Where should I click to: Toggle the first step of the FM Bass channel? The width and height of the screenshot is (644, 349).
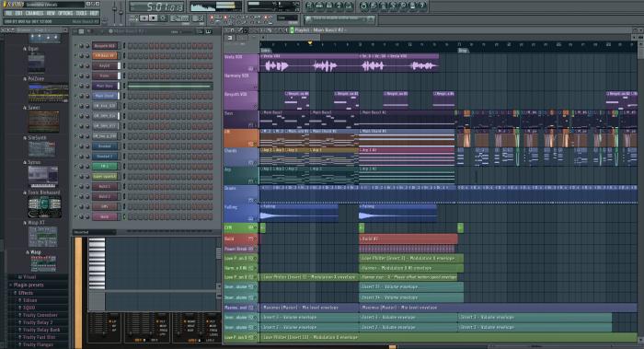click(x=131, y=56)
